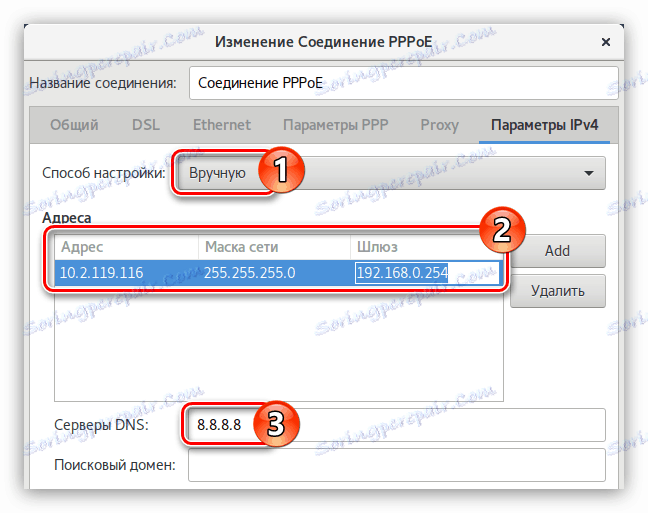Image resolution: width=648 pixels, height=513 pixels.
Task: Edit the connection name field
Action: [x=404, y=83]
